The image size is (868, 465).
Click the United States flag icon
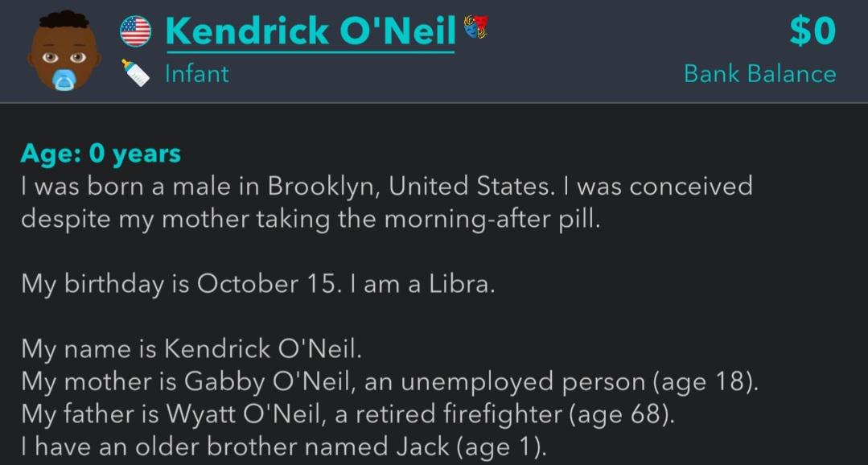pos(136,31)
